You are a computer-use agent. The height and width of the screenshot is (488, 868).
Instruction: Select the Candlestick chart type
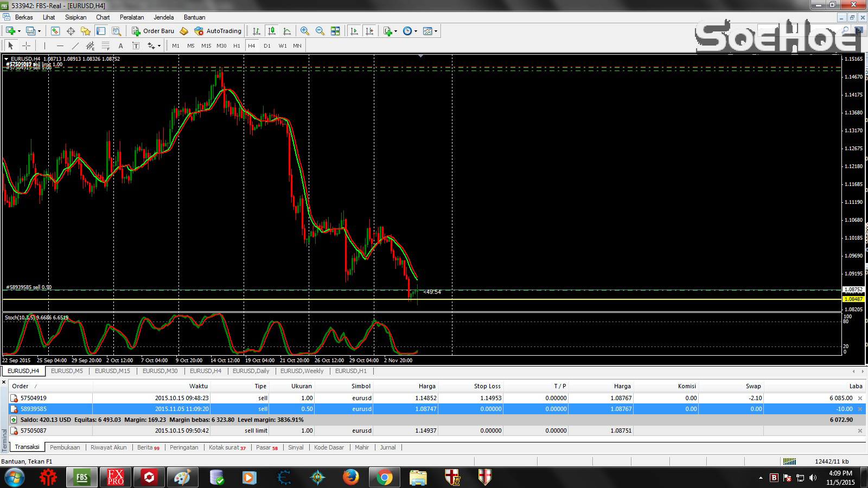(272, 31)
